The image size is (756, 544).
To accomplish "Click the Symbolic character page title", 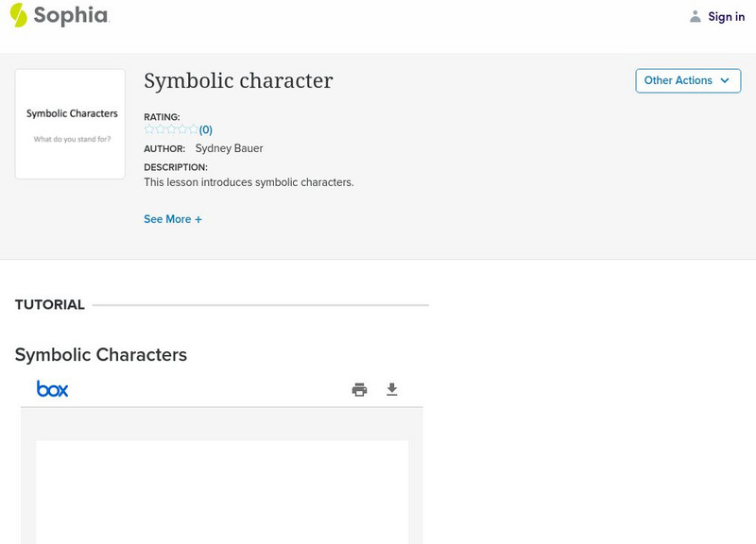I will pyautogui.click(x=238, y=80).
